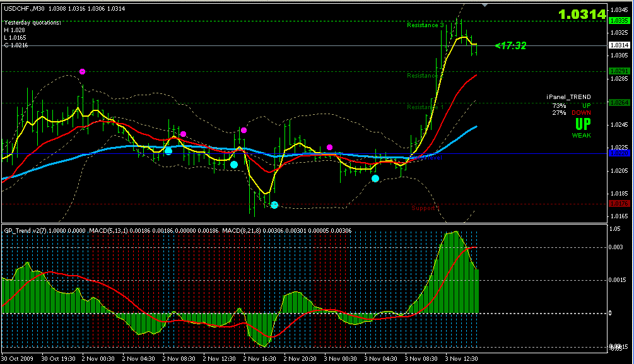Image resolution: width=634 pixels, height=364 pixels.
Task: Click the '2 Nov 20:30' time axis label
Action: point(300,359)
